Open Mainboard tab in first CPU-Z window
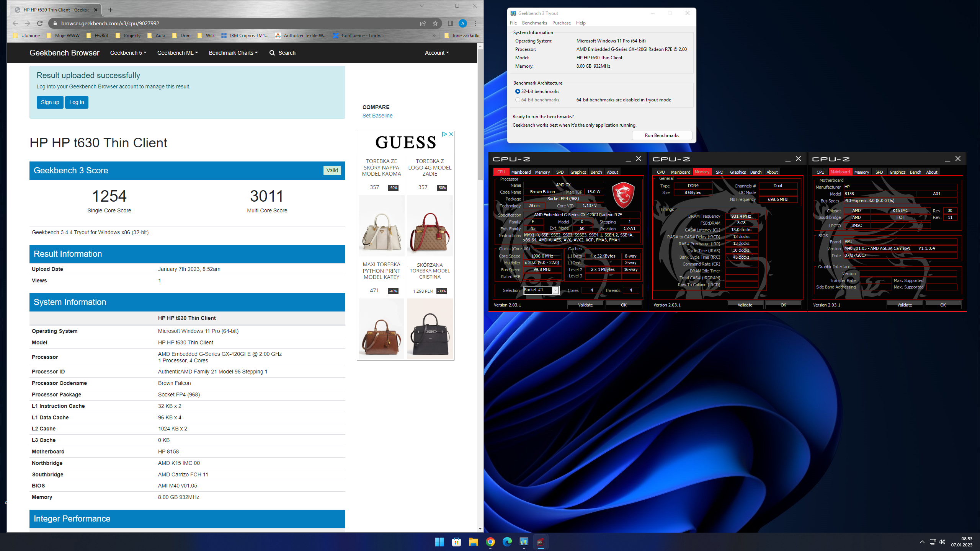 (x=521, y=172)
